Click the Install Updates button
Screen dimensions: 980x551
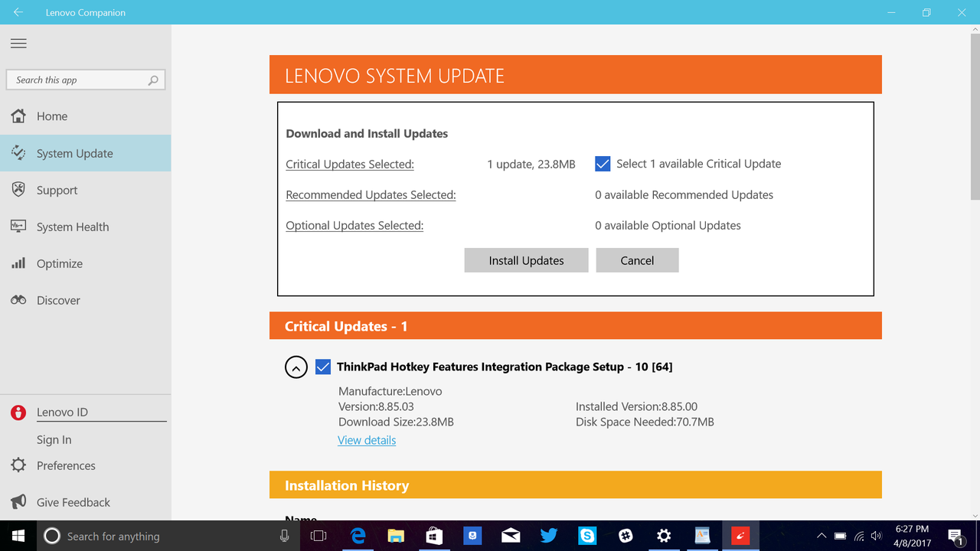tap(526, 260)
